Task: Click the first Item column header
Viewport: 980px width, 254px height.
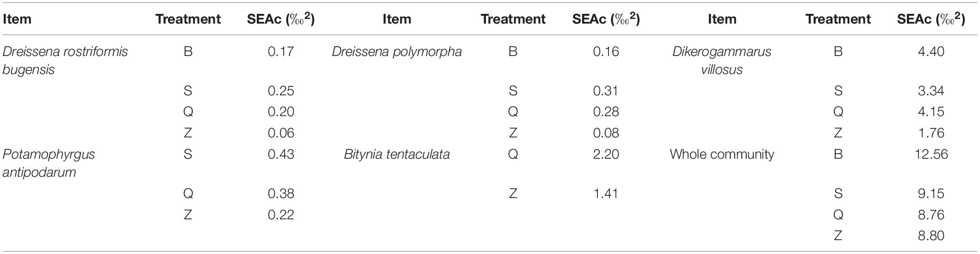Action: 17,19
